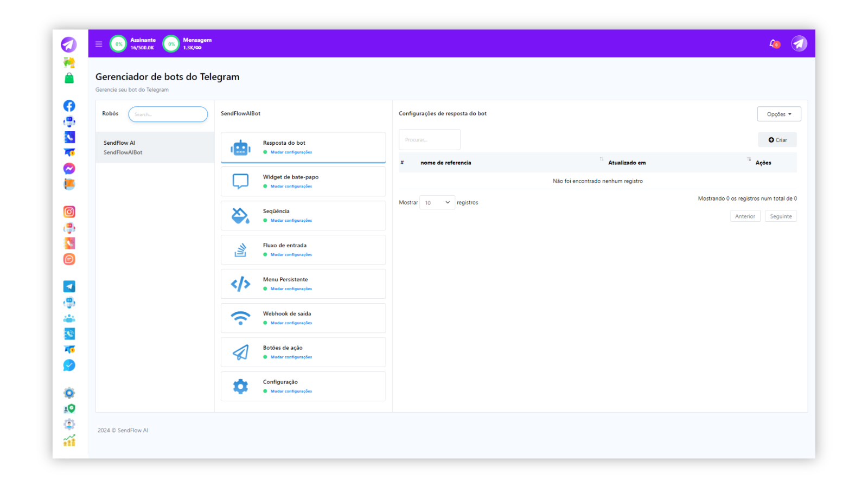Toggle the hamburger menu in purple header
The height and width of the screenshot is (488, 868).
coord(99,44)
